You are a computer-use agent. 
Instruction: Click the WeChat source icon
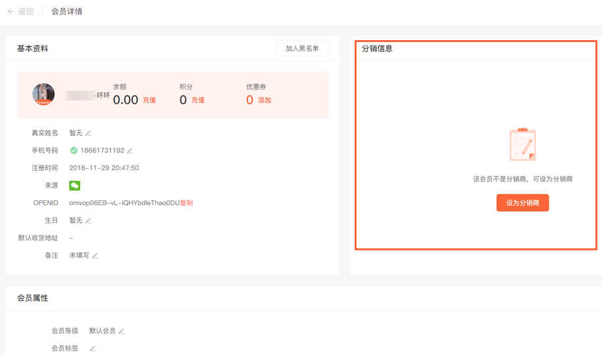tap(74, 186)
